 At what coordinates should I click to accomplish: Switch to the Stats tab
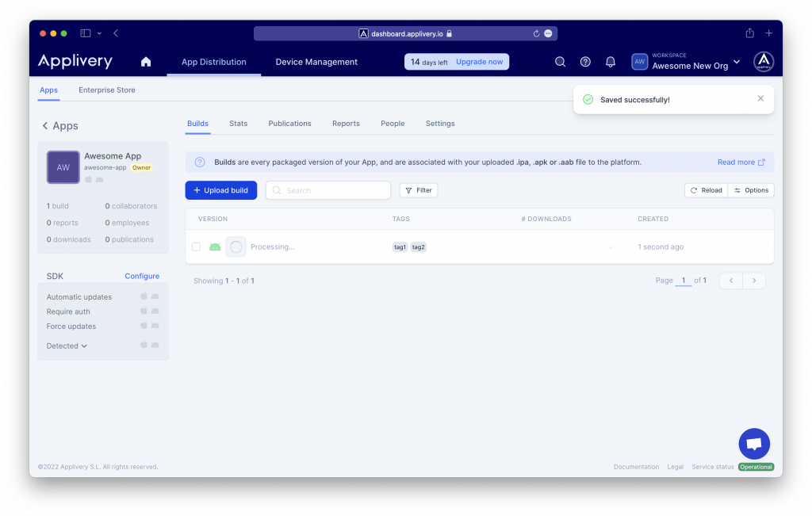tap(238, 124)
